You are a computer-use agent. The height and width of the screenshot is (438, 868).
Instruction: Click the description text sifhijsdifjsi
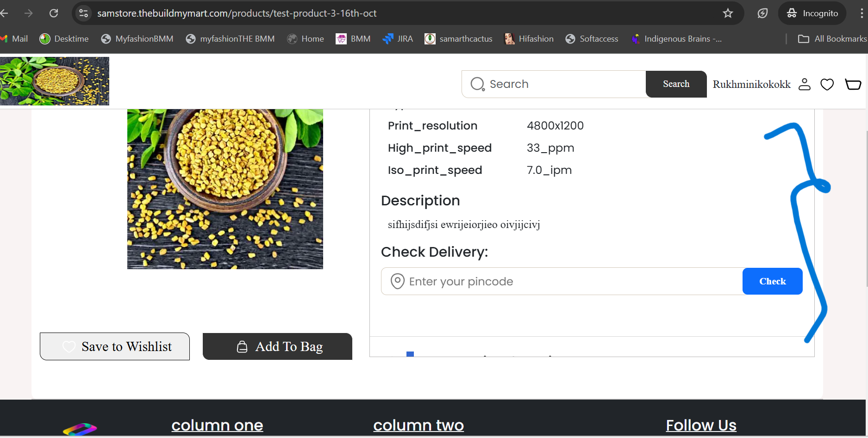click(464, 225)
